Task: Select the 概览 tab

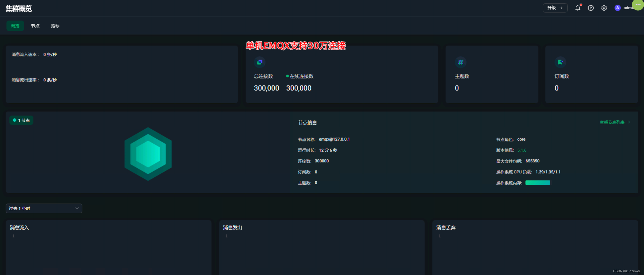Action: [15, 26]
